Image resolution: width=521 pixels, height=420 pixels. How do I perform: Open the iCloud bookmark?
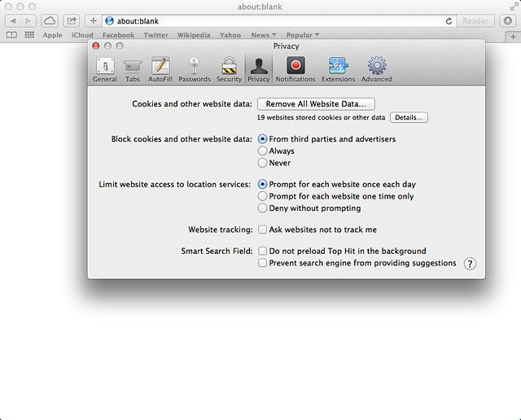pyautogui.click(x=82, y=35)
